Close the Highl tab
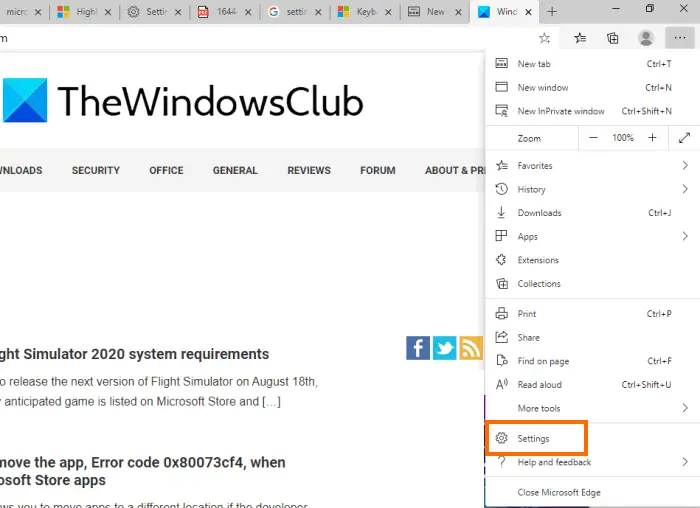Image resolution: width=700 pixels, height=508 pixels. click(108, 12)
